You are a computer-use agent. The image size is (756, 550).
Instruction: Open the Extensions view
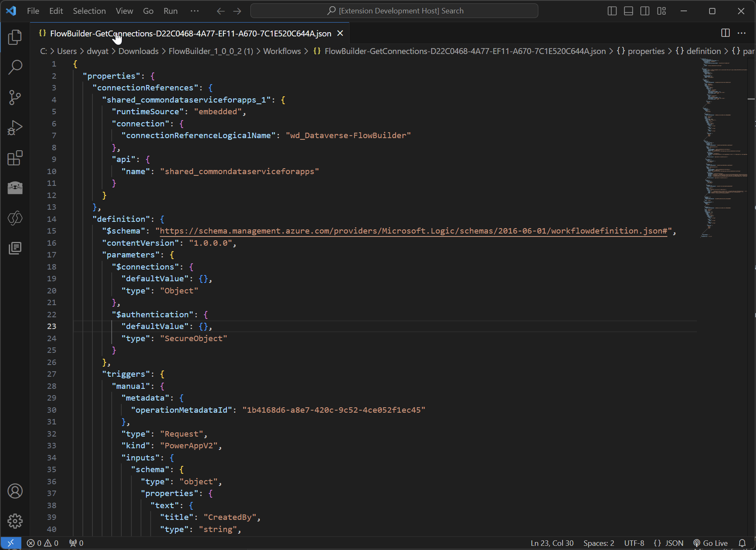point(15,158)
